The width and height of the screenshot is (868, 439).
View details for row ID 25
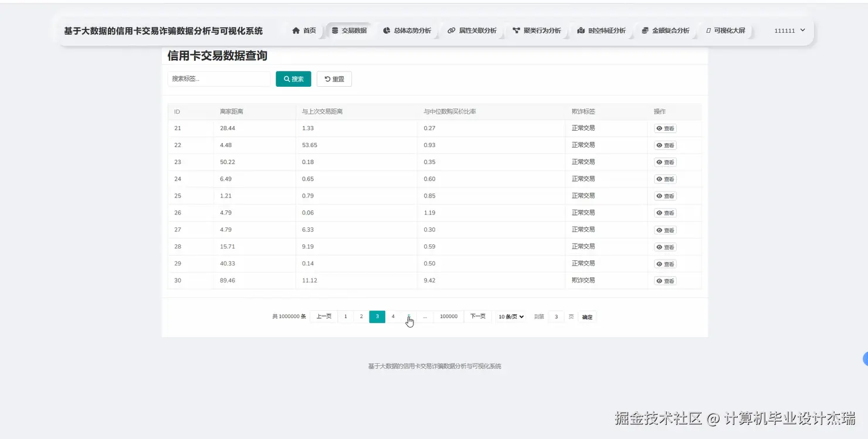coord(665,196)
